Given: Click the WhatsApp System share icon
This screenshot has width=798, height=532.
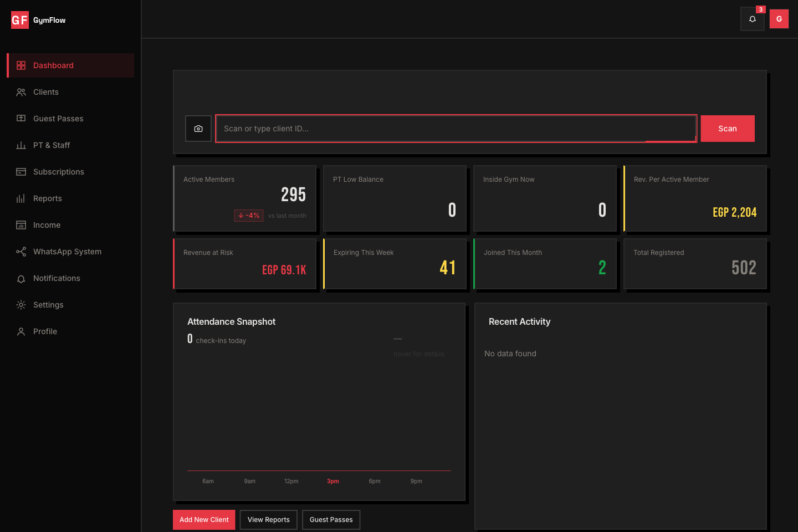Looking at the screenshot, I should pyautogui.click(x=21, y=252).
